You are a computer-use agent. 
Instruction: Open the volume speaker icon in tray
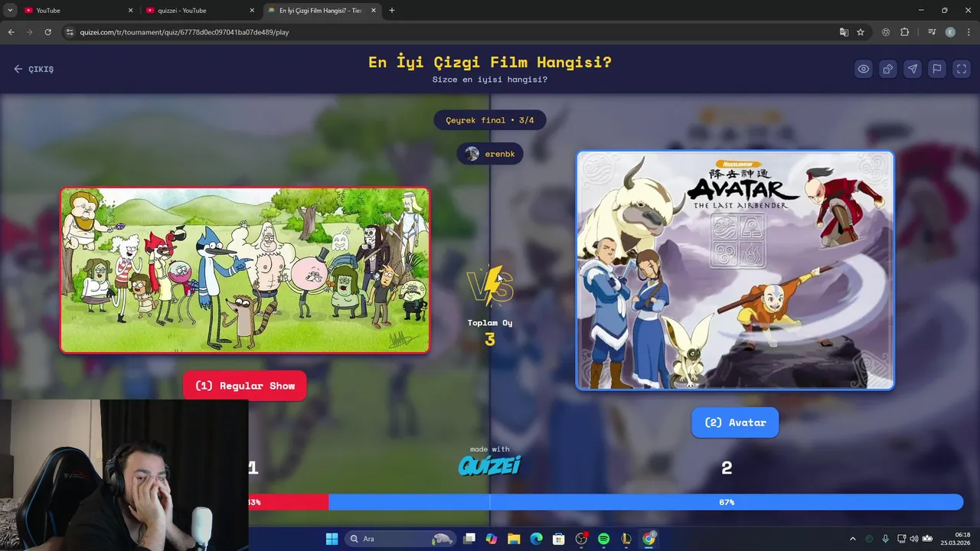click(913, 539)
